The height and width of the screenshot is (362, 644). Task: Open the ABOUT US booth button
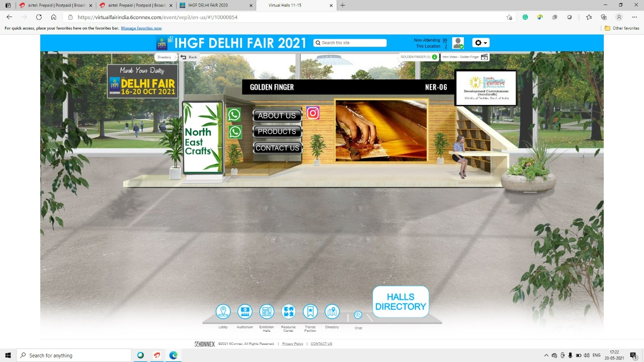pyautogui.click(x=277, y=116)
